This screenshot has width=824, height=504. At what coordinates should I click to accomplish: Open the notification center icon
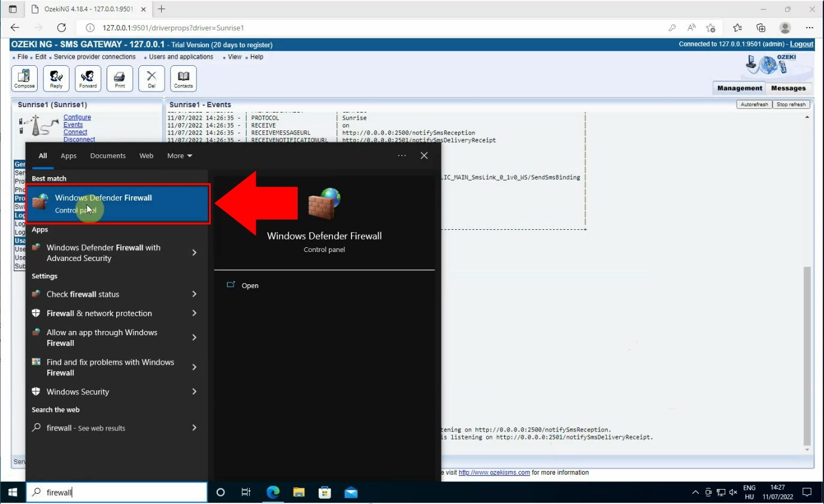coord(807,492)
